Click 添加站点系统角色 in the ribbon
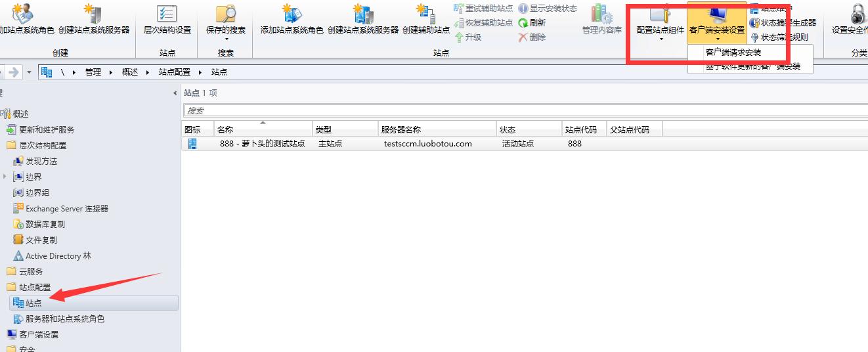 coord(292,19)
